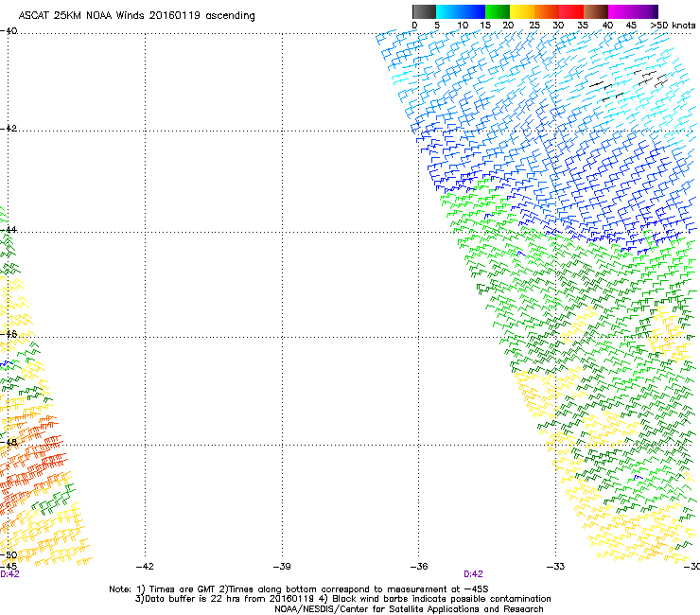This screenshot has height=615, width=700.
Task: Click the -44 latitude axis label
Action: pyautogui.click(x=9, y=230)
